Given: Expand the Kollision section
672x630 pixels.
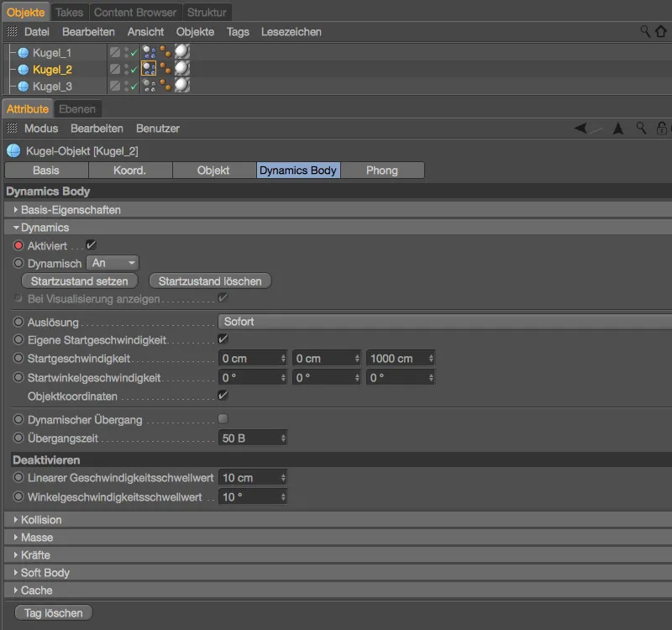Looking at the screenshot, I should (x=41, y=520).
